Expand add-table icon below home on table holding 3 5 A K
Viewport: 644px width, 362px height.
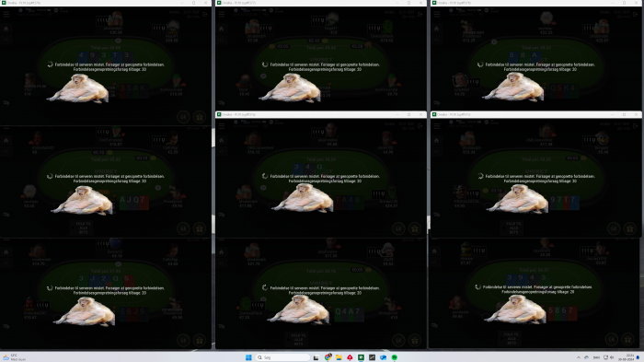click(6, 40)
